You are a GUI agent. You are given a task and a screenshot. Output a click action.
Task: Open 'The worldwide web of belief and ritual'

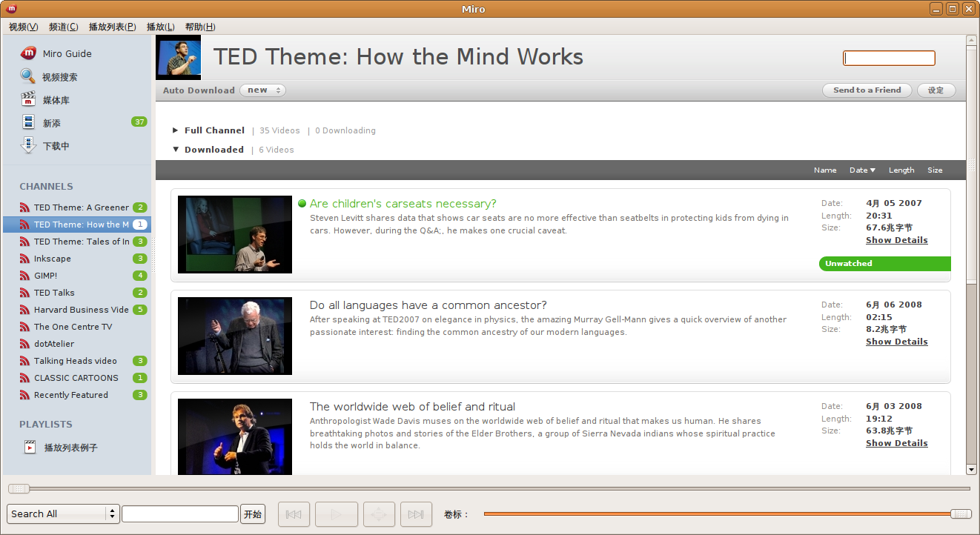pos(412,407)
